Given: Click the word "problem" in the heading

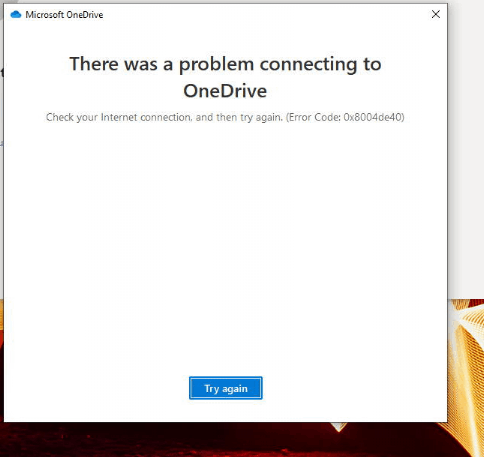Looking at the screenshot, I should pos(216,65).
